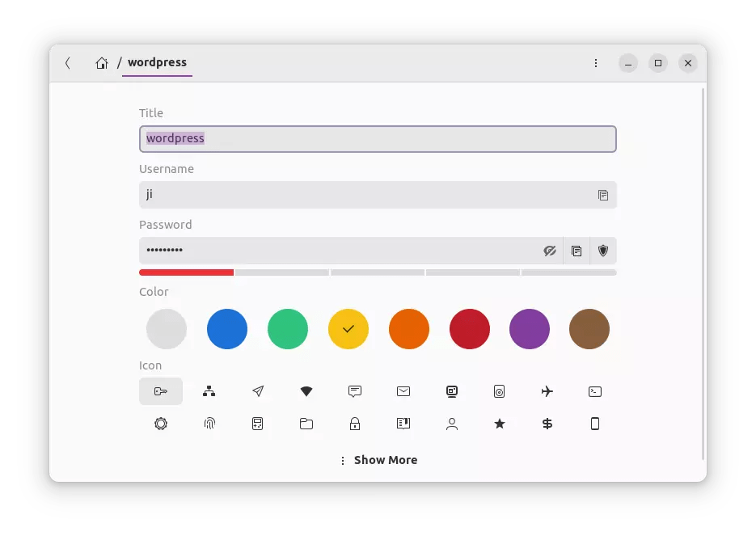
Task: Set entry color to orange
Action: [409, 329]
